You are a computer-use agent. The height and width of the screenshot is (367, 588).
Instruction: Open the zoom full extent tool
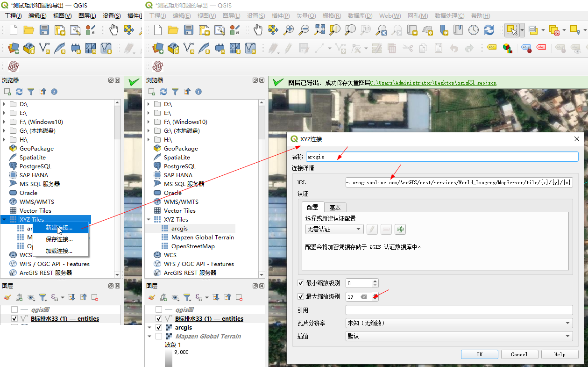(x=319, y=30)
